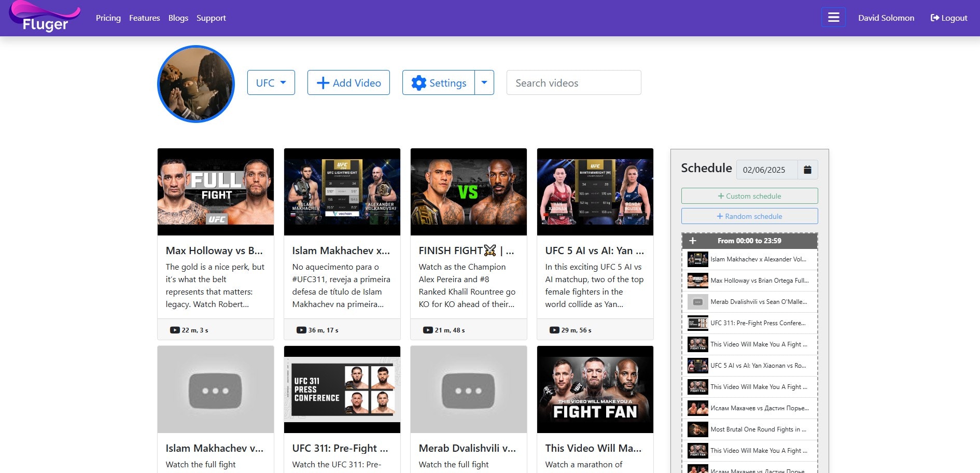Click schedule thumbnail for Islam Makhachev x Alexander Vol...
The height and width of the screenshot is (473, 980).
click(x=697, y=259)
